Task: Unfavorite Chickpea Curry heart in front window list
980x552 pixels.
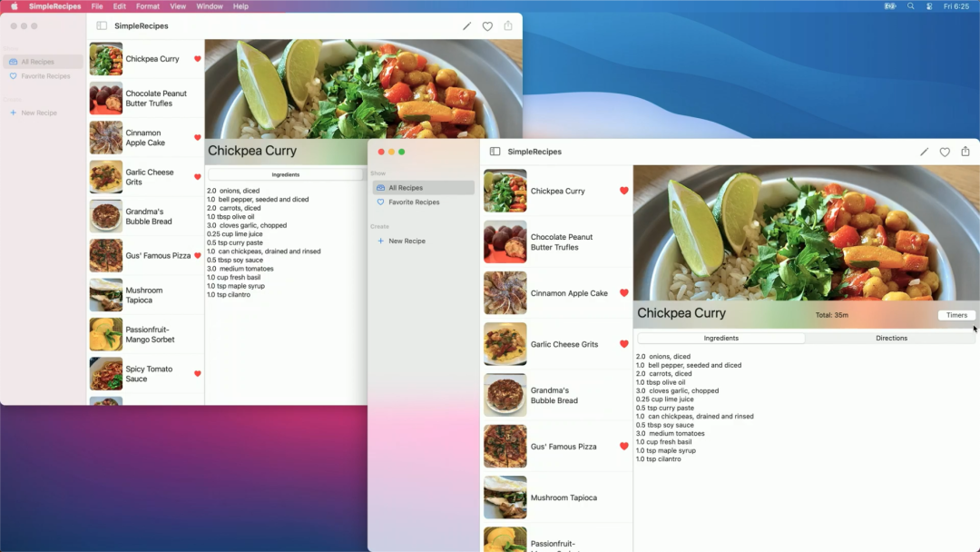Action: 623,191
